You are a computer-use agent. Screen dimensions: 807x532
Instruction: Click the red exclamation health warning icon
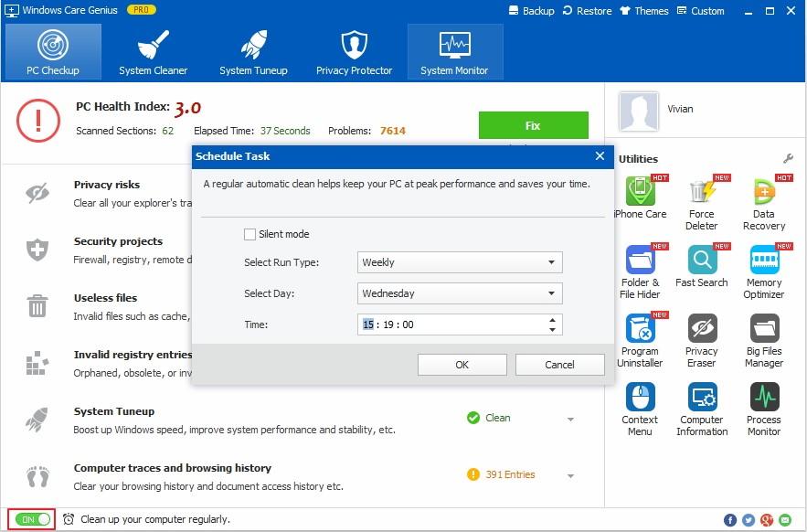38,121
